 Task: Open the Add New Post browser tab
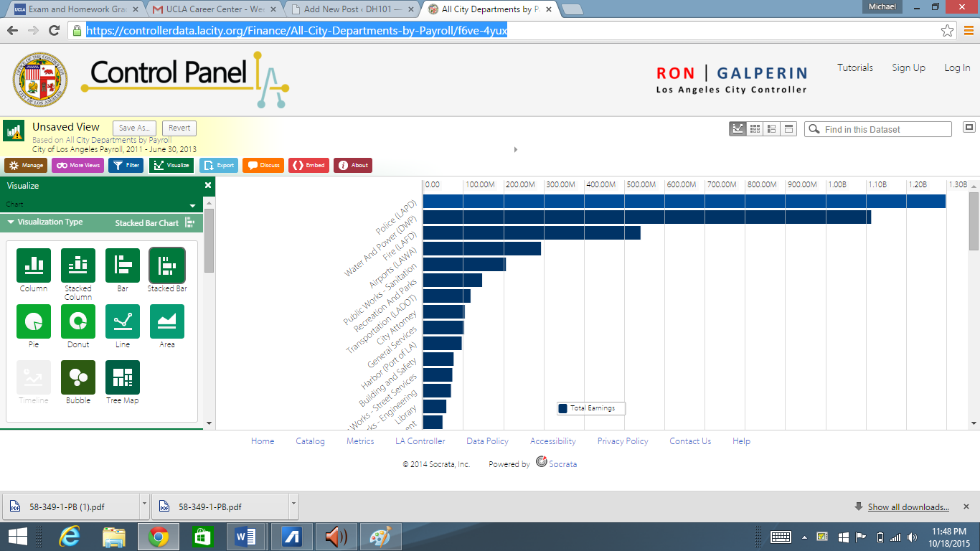352,9
